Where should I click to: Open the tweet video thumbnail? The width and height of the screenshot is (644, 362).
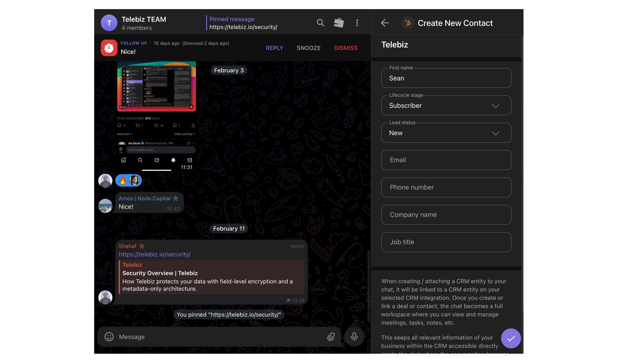point(157,86)
